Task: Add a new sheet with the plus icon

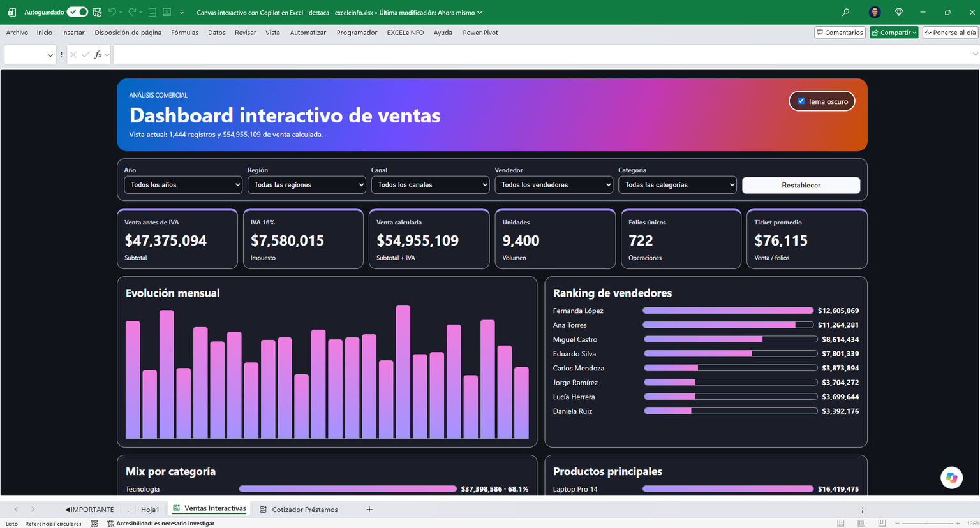Action: tap(369, 509)
